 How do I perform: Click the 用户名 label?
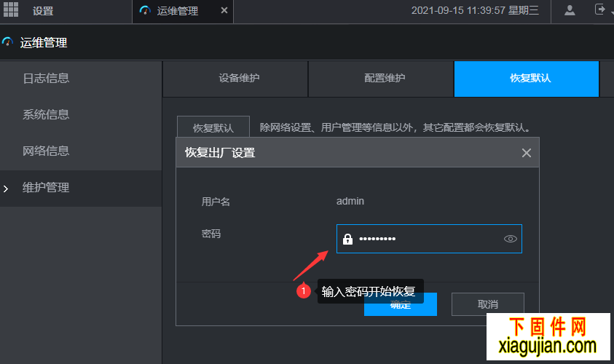216,202
